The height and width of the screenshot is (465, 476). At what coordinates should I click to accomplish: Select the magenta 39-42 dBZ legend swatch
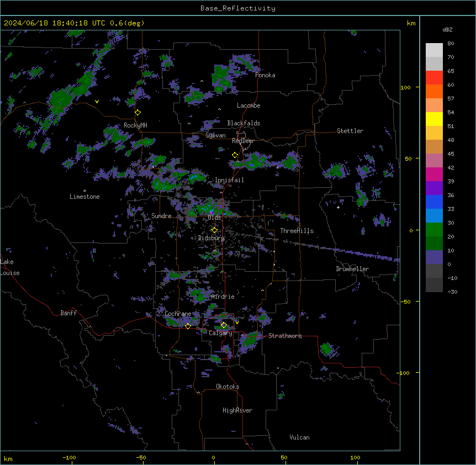point(434,174)
